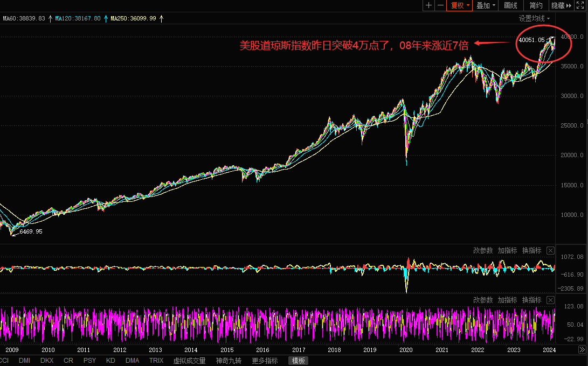Image resolution: width=588 pixels, height=366 pixels.
Task: Select the DMI indicator tab
Action: click(x=24, y=361)
